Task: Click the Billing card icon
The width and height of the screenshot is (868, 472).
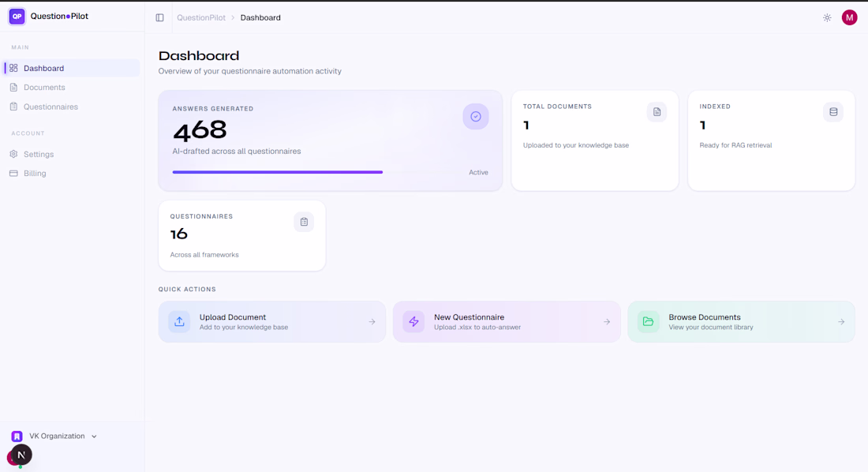Action: [14, 174]
